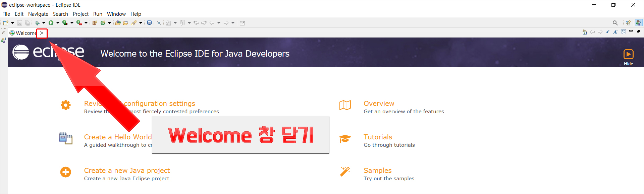Click the Open Perspective icon

tap(628, 23)
